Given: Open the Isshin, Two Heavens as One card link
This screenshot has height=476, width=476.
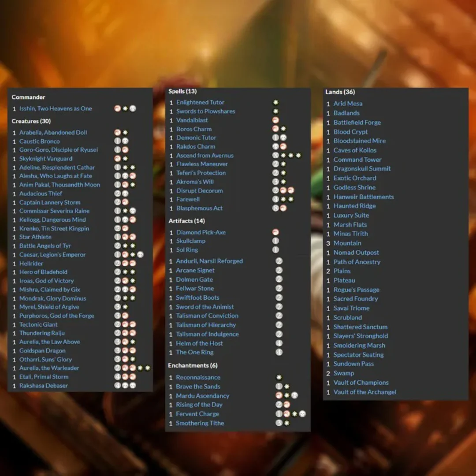Looking at the screenshot, I should coord(56,108).
